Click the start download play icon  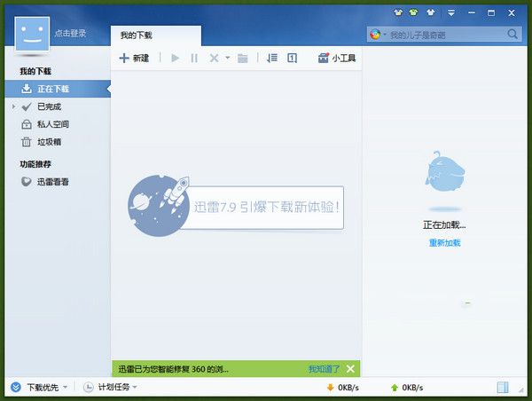[x=175, y=58]
